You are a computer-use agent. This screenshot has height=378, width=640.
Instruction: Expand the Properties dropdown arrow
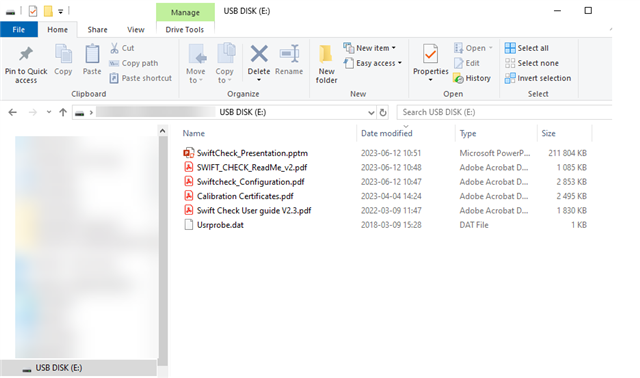[430, 80]
